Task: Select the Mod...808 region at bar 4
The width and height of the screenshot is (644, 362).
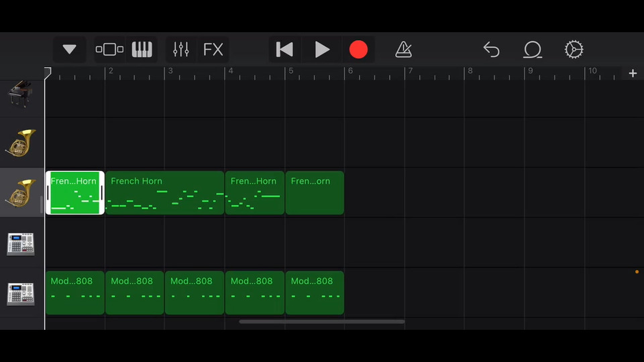Action: click(255, 293)
